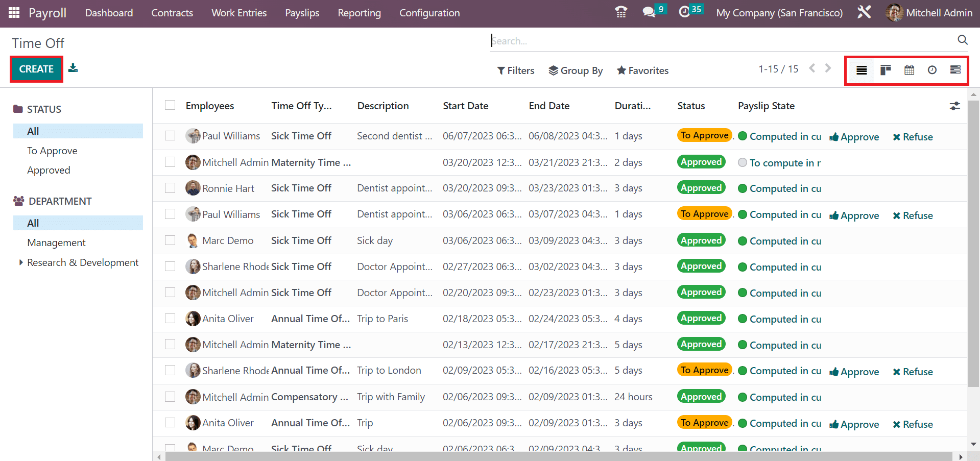Click the download export icon
This screenshot has width=980, height=461.
coord(73,68)
